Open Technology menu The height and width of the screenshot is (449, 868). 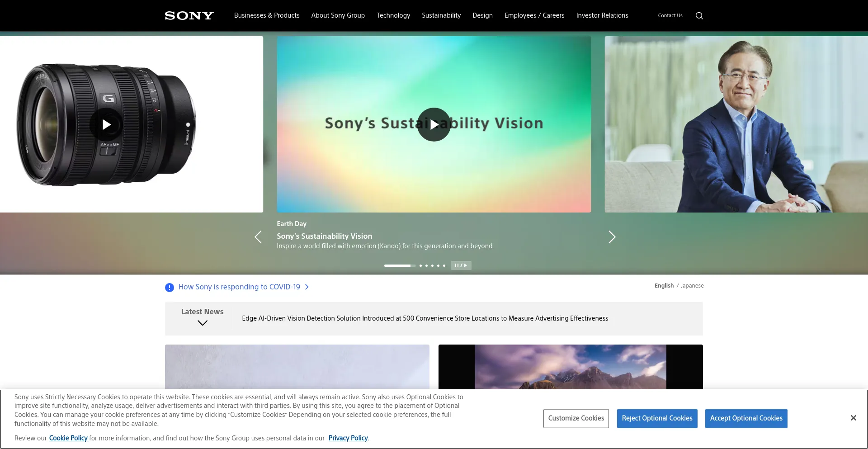(393, 15)
